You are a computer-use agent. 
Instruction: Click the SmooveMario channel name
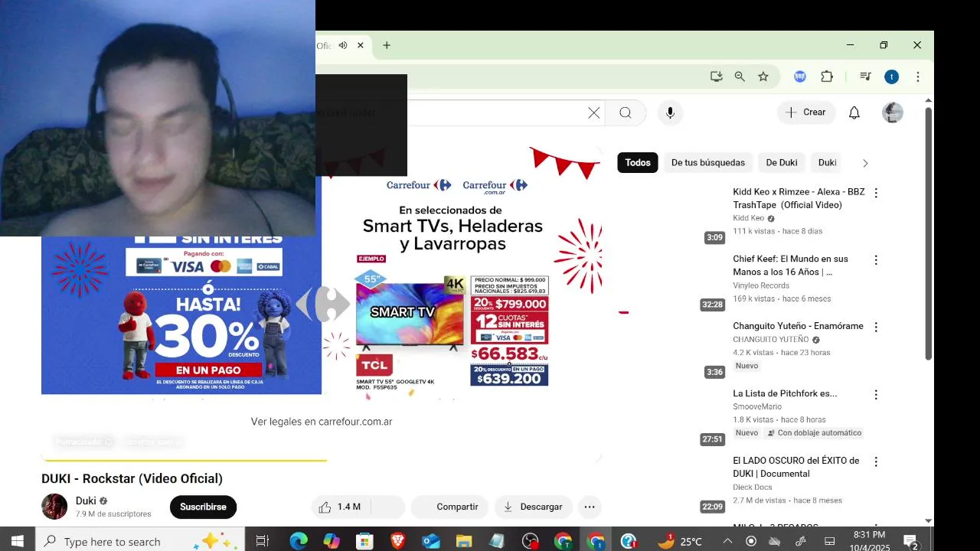coord(757,406)
